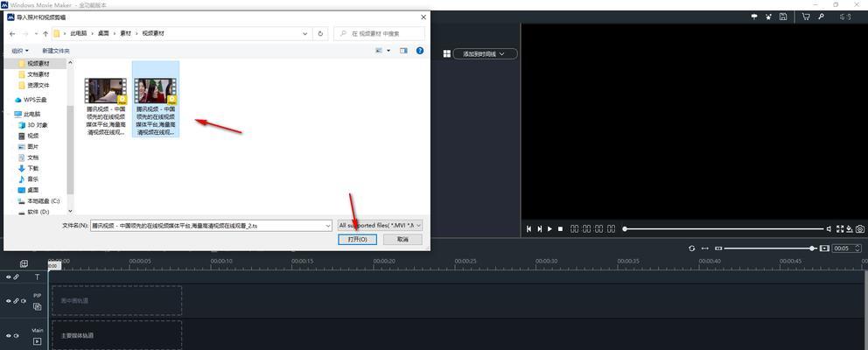Screen dimensions: 868x350
Task: Click the 取消 button
Action: click(x=402, y=239)
